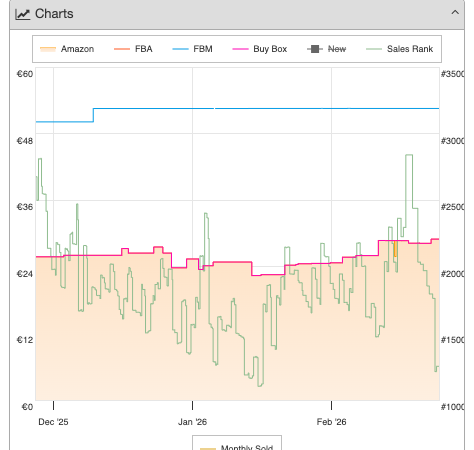
Task: Click the €0 price axis label
Action: (27, 407)
